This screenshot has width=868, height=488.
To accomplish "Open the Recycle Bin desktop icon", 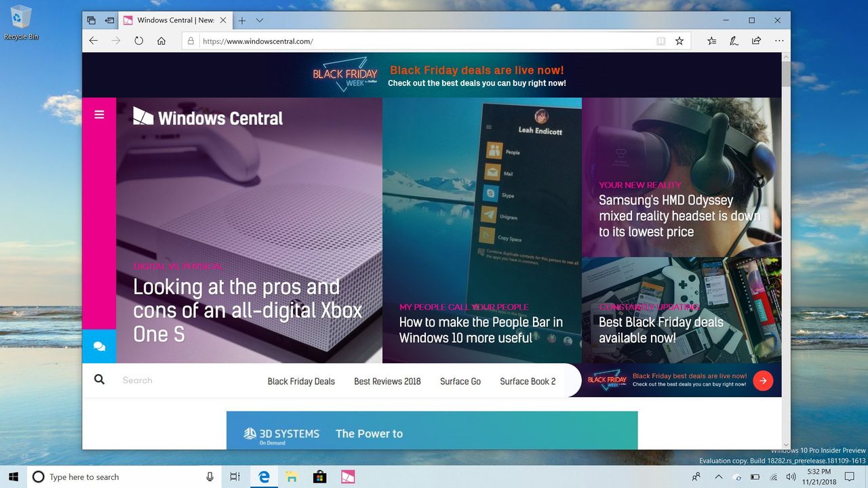I will click(x=21, y=22).
